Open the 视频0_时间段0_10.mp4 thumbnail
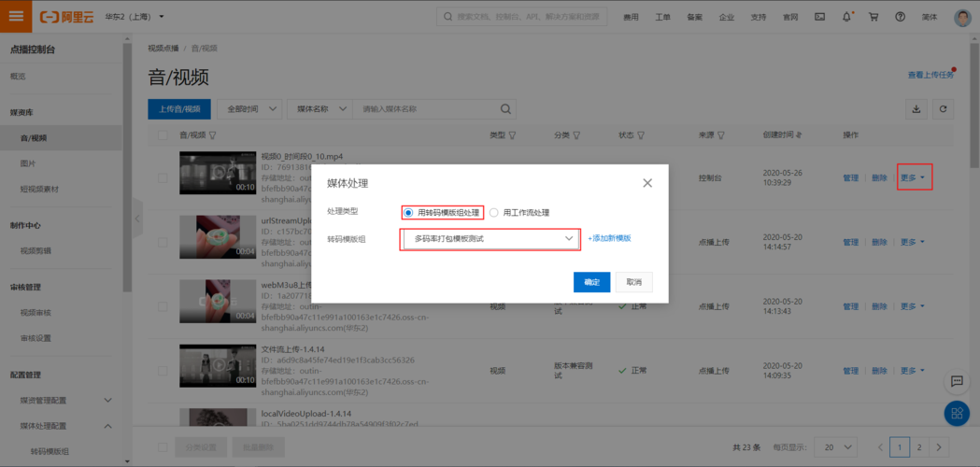The image size is (980, 467). [218, 173]
